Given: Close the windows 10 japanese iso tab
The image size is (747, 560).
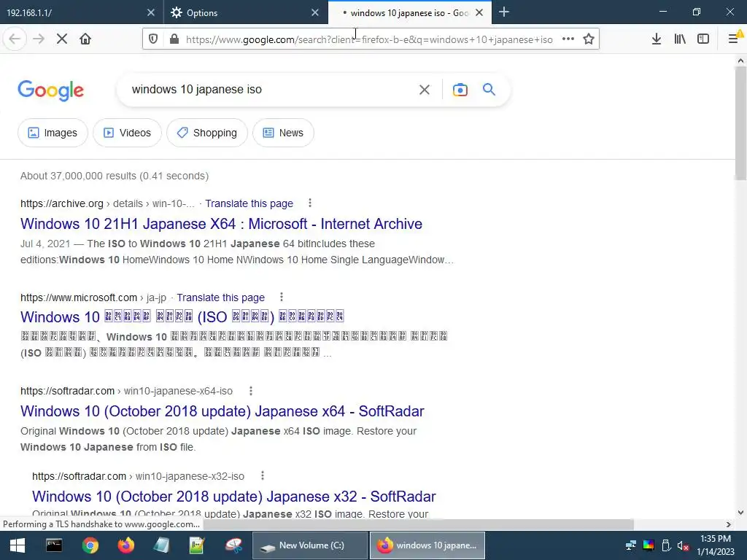Looking at the screenshot, I should (x=479, y=13).
